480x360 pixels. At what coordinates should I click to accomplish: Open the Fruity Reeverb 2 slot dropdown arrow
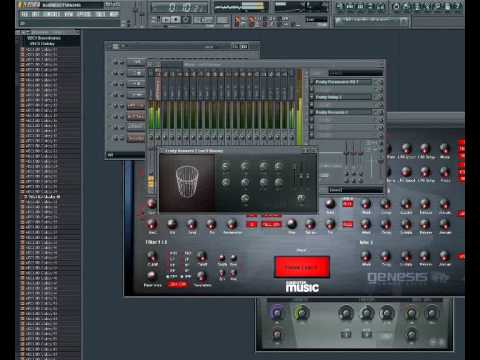374,112
